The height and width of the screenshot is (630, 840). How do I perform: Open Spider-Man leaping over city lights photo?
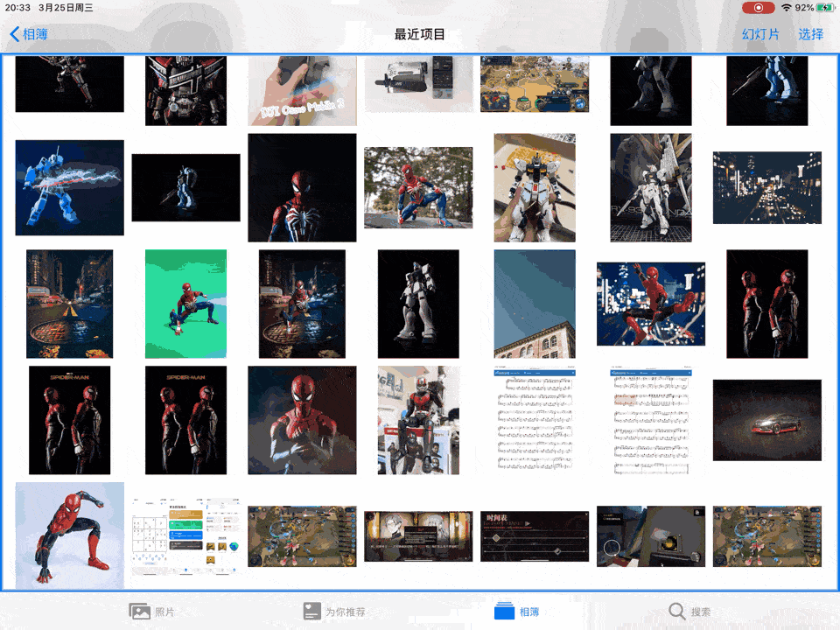coord(651,304)
